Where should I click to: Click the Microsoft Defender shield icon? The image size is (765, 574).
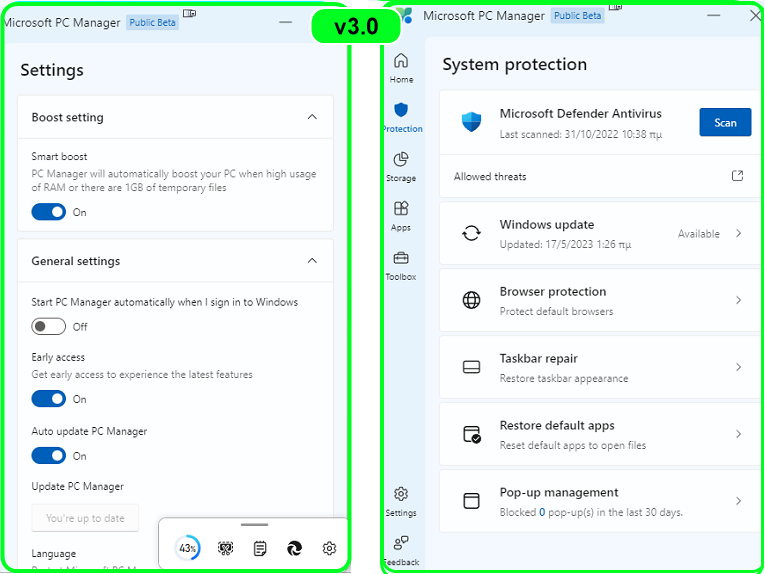[x=471, y=121]
